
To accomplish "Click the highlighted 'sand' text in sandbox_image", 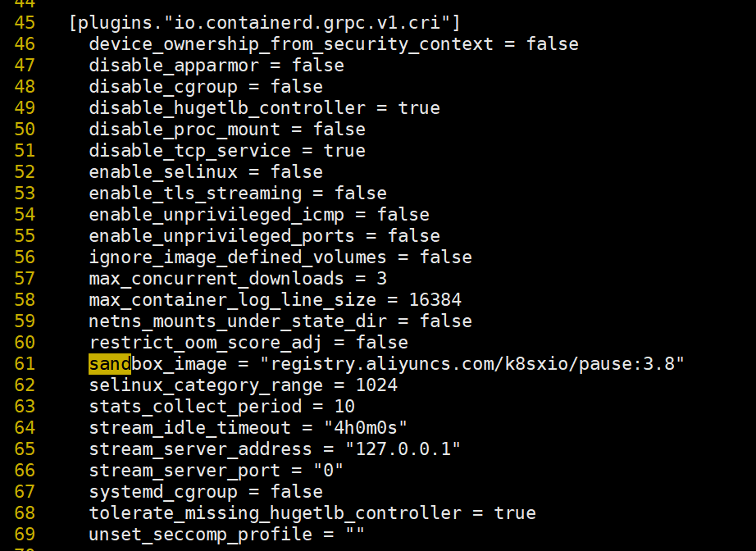I will (109, 364).
